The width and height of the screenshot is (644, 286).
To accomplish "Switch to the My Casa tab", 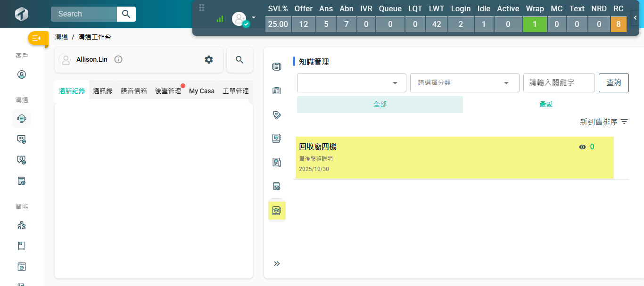I will tap(202, 91).
